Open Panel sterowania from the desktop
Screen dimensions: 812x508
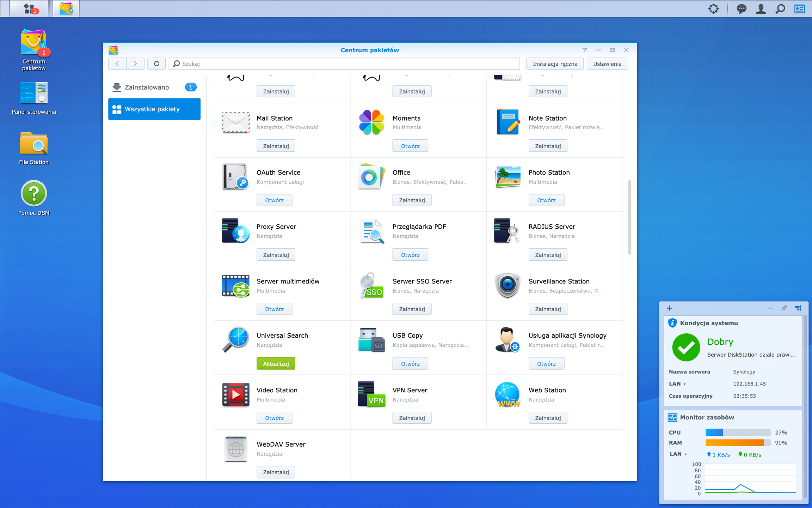(x=34, y=98)
